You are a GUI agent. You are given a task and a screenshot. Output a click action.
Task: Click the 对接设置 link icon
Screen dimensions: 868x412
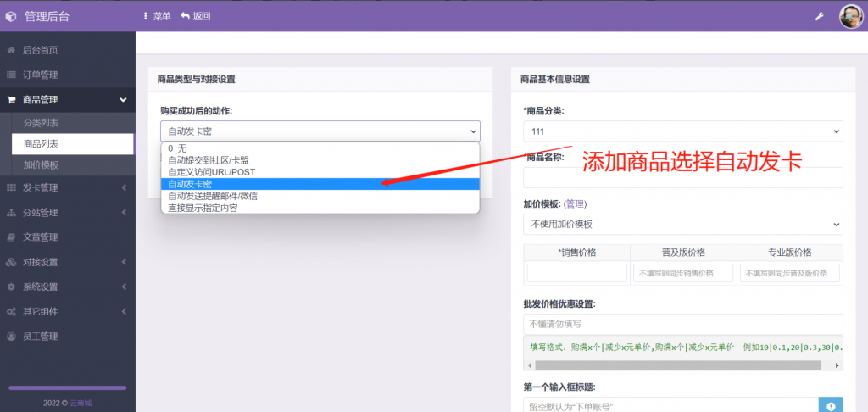(x=11, y=262)
